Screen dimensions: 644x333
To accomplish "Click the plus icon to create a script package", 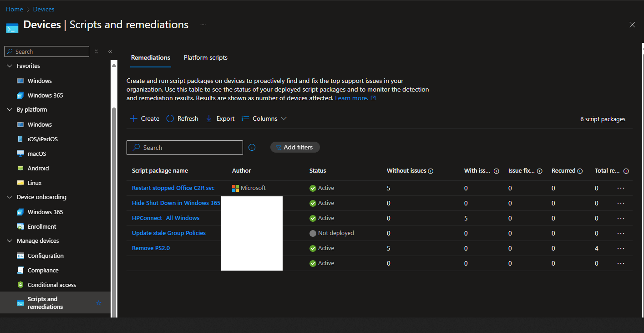I will pyautogui.click(x=134, y=118).
